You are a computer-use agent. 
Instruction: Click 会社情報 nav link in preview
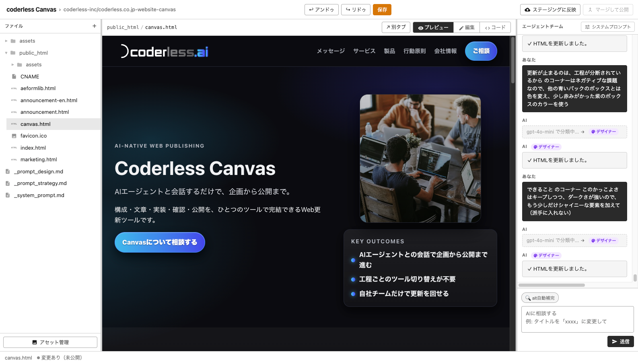(445, 51)
